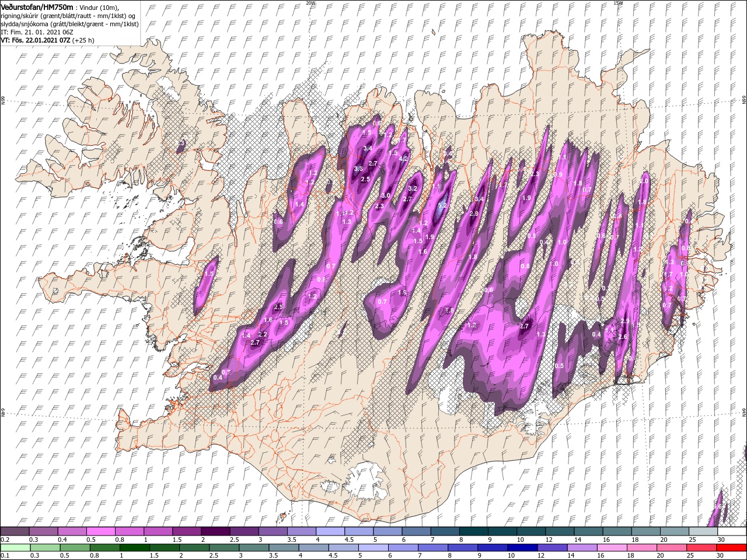This screenshot has height=560, width=747.
Task: Click the green 2–2.5 rain-scale swatch
Action: click(194, 548)
